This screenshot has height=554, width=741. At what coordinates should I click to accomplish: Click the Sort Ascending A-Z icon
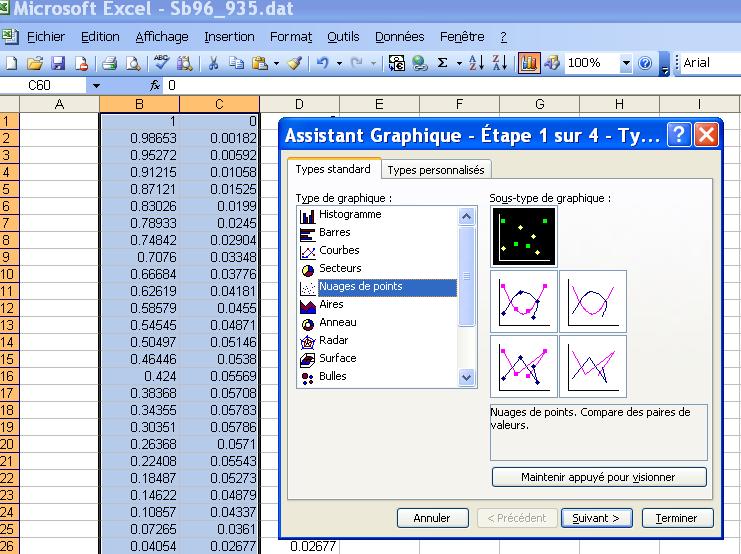[476, 63]
